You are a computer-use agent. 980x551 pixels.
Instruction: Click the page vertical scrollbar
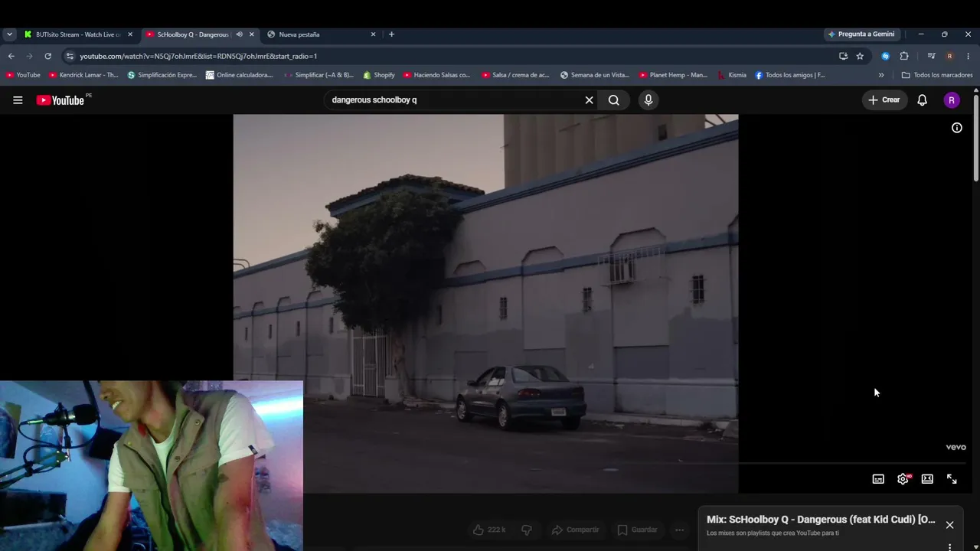pyautogui.click(x=976, y=138)
